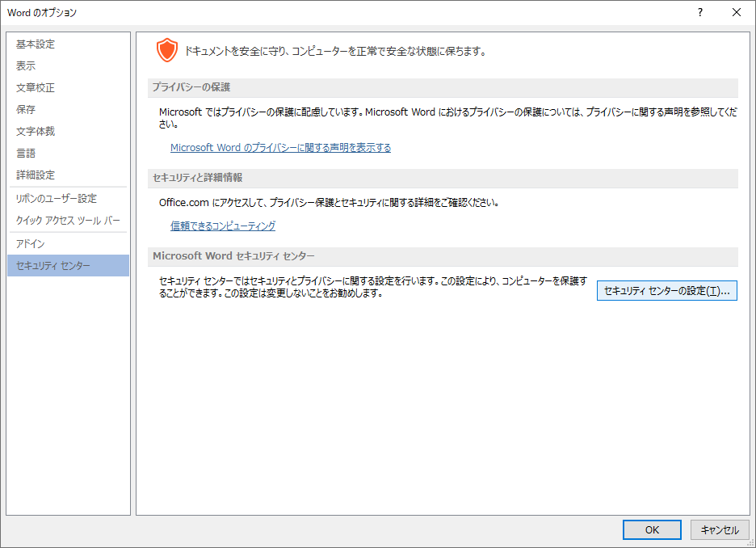Switch to the 表示 settings page
This screenshot has width=756, height=548.
coord(26,66)
